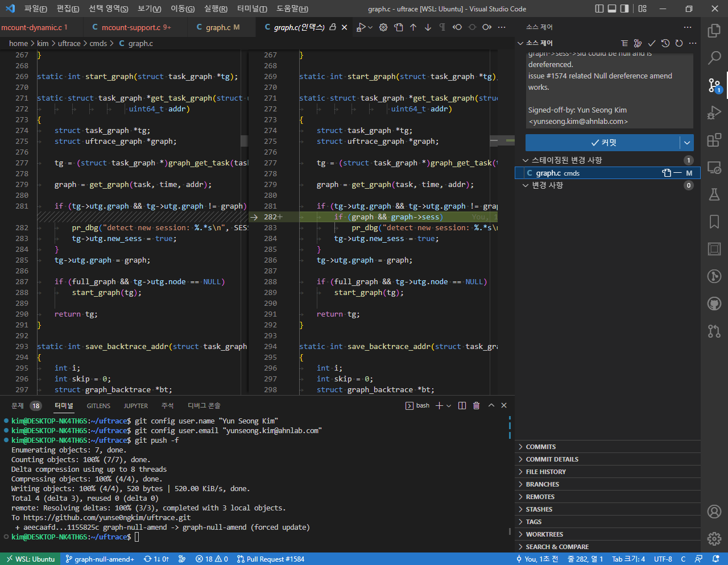Toggle view as tree in source control header
The image size is (728, 565).
(x=624, y=43)
